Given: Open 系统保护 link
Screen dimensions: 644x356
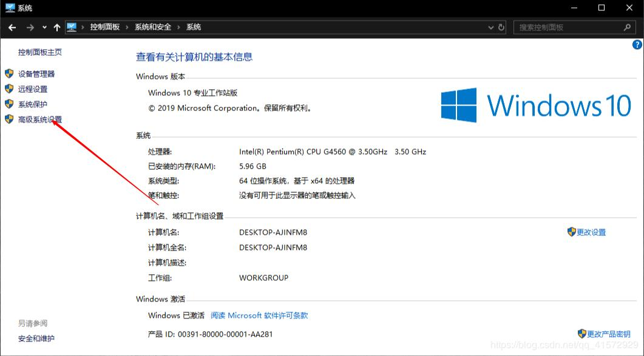Looking at the screenshot, I should click(32, 104).
